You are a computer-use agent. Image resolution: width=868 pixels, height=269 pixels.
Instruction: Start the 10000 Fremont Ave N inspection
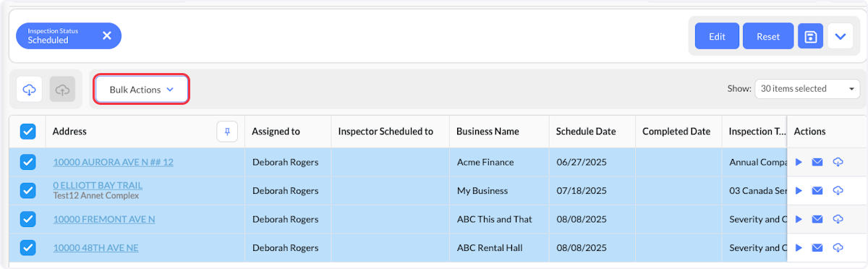799,219
